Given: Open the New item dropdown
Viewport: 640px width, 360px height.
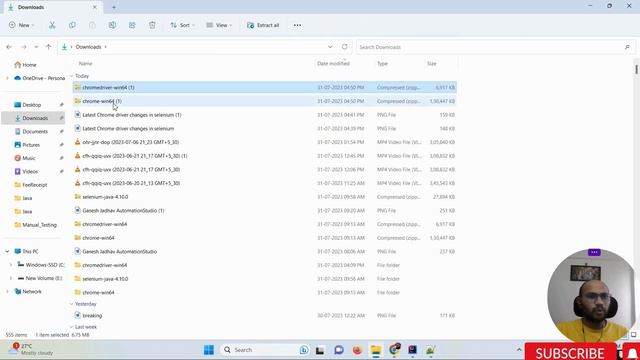Looking at the screenshot, I should 22,25.
